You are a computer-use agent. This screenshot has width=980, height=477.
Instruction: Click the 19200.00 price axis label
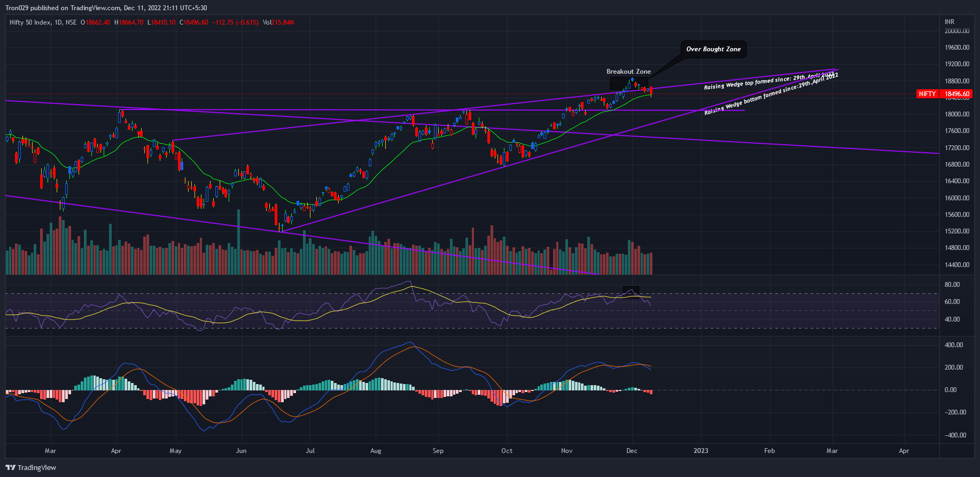[957, 64]
